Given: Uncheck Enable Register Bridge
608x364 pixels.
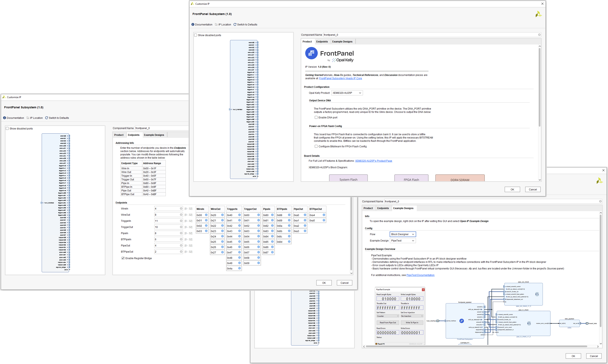Looking at the screenshot, I should pyautogui.click(x=123, y=258).
